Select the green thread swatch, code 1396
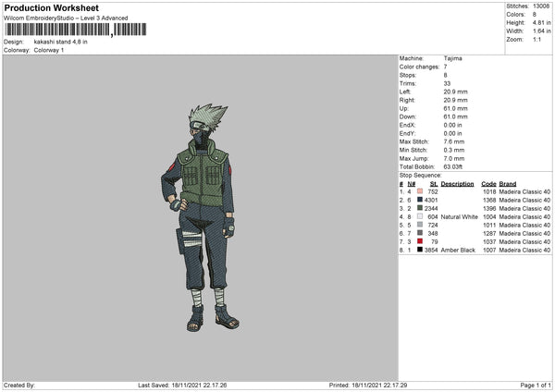 (420, 208)
